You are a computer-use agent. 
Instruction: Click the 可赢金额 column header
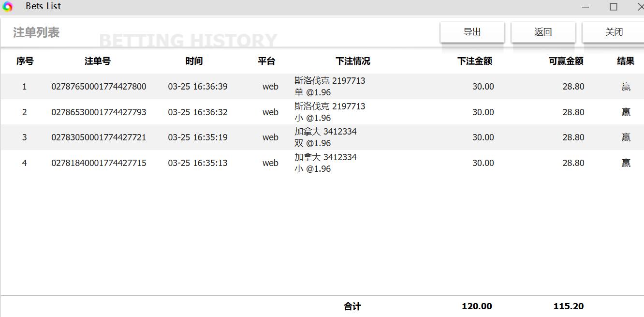[565, 61]
